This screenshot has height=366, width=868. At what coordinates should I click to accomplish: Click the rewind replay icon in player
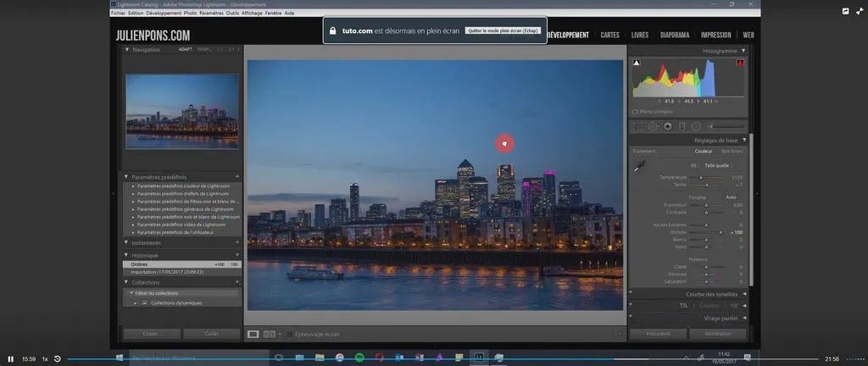pos(57,359)
